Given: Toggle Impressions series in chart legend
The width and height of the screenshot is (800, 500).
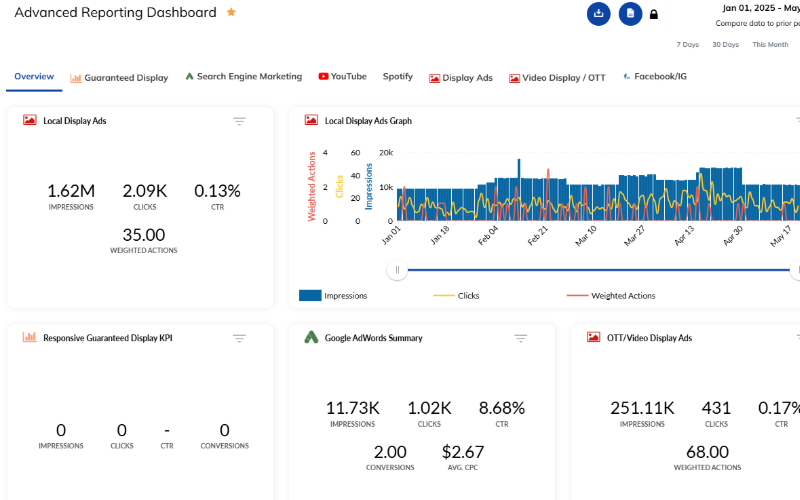Looking at the screenshot, I should pos(310,296).
